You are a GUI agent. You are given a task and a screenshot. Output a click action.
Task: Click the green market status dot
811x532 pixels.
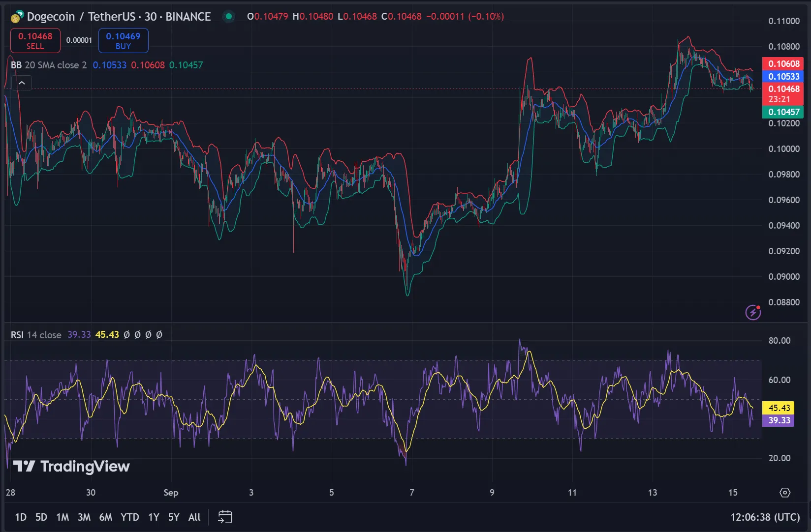(x=228, y=16)
